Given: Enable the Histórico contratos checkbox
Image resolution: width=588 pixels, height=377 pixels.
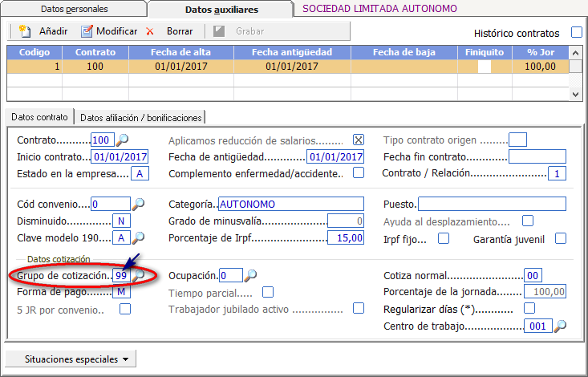Looking at the screenshot, I should pyautogui.click(x=577, y=33).
